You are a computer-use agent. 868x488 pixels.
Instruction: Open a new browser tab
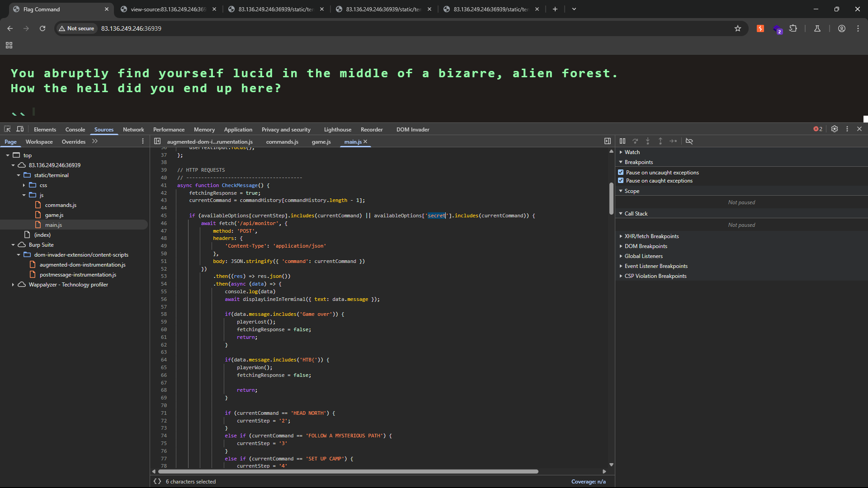(555, 9)
